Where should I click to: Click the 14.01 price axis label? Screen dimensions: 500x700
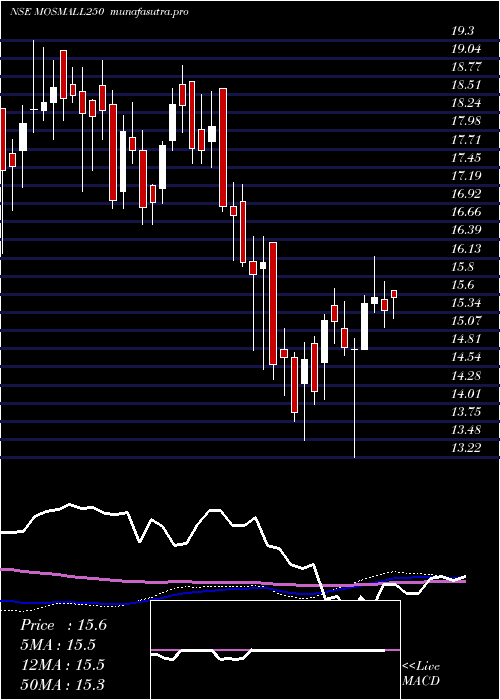466,394
